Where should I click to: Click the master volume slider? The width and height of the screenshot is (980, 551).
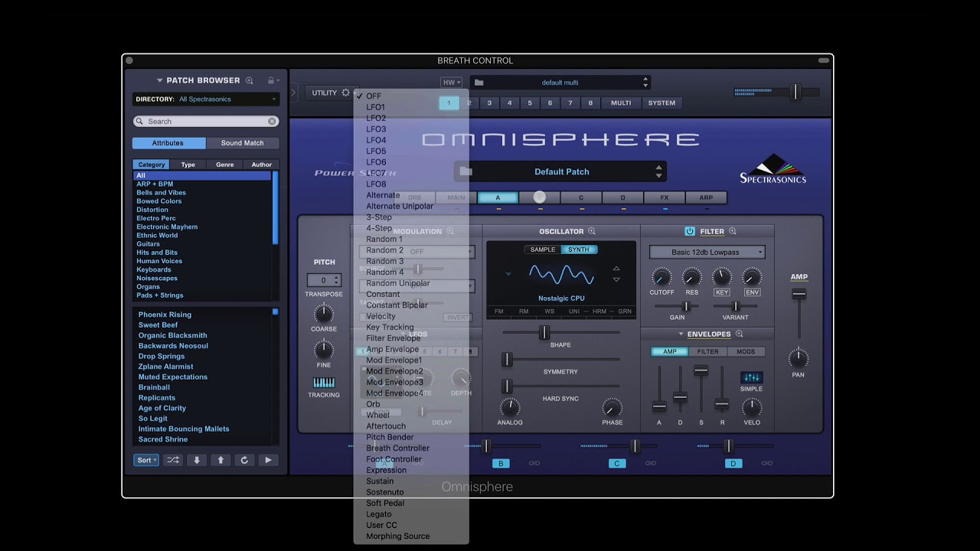tap(795, 92)
